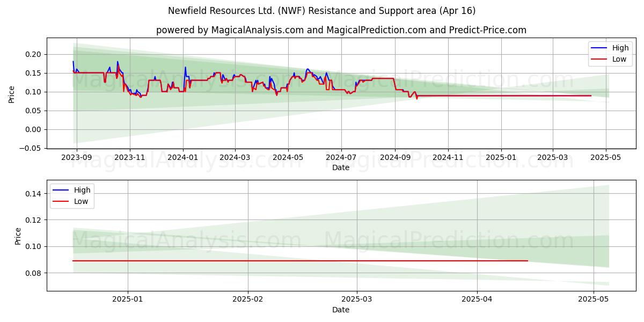The width and height of the screenshot is (644, 322).
Task: Click top chart x-axis label '2025-03'
Action: (x=553, y=157)
